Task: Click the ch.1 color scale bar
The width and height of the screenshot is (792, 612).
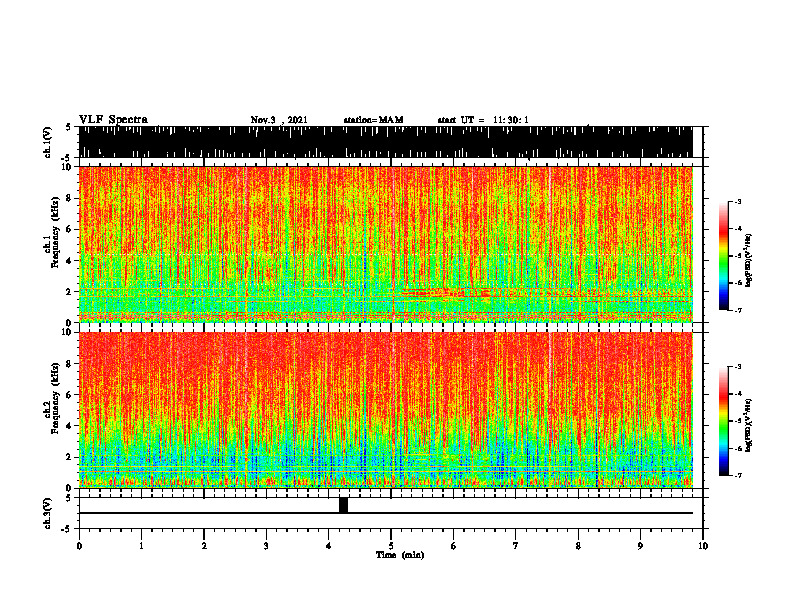Action: [x=723, y=256]
